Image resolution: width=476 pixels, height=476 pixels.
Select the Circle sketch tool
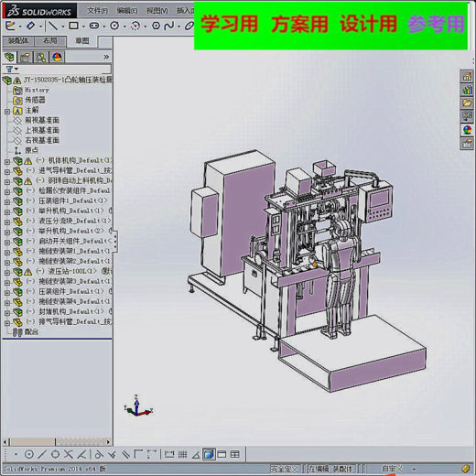tap(114, 26)
